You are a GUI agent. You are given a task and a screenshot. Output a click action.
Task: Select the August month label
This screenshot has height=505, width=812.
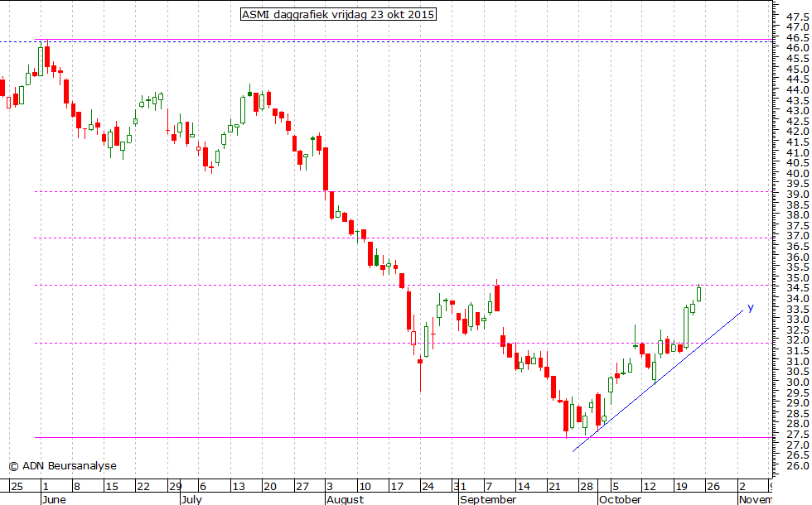coord(345,499)
